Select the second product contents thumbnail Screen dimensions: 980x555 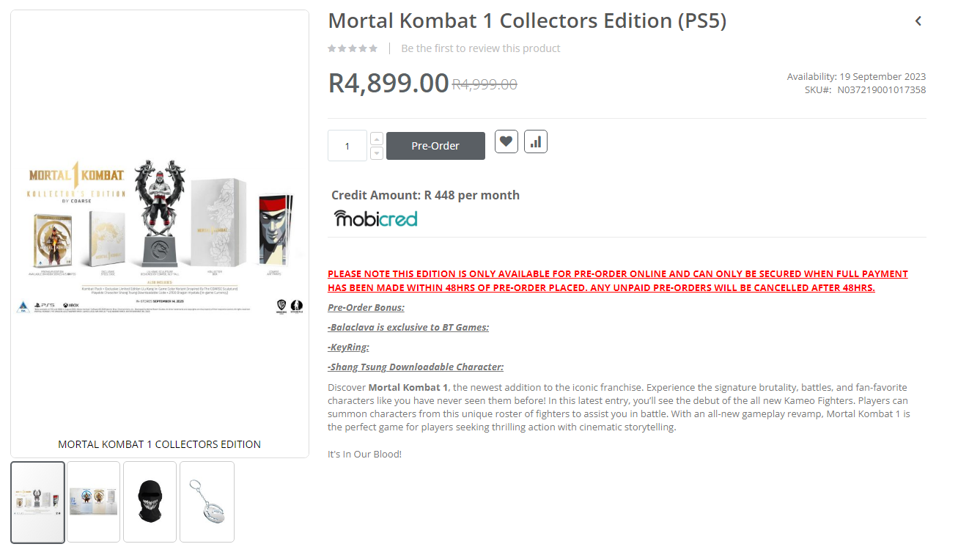click(94, 501)
